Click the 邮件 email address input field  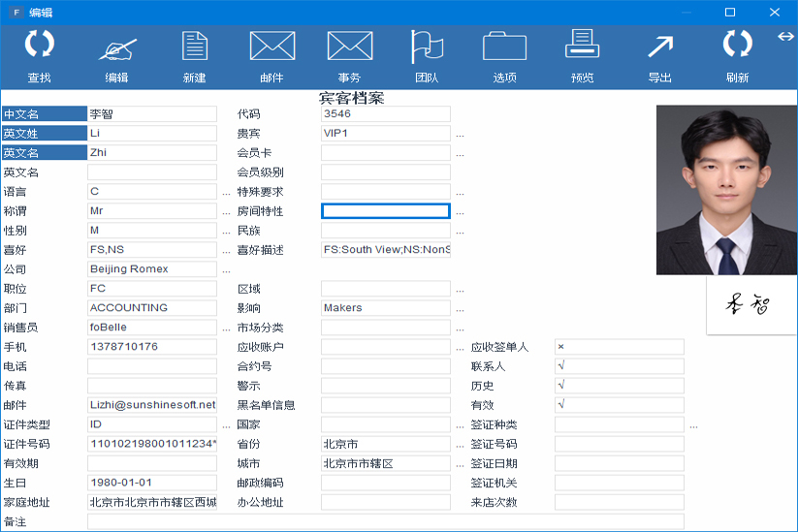click(x=152, y=405)
